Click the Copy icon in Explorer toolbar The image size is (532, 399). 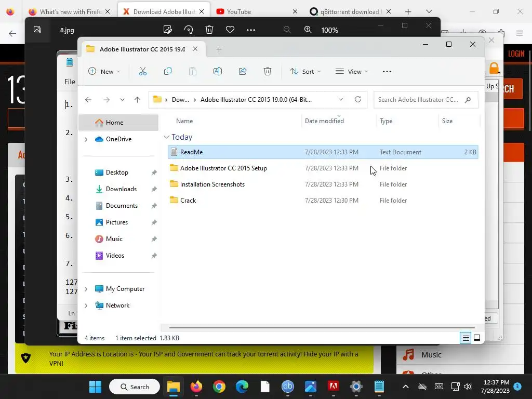(x=168, y=72)
